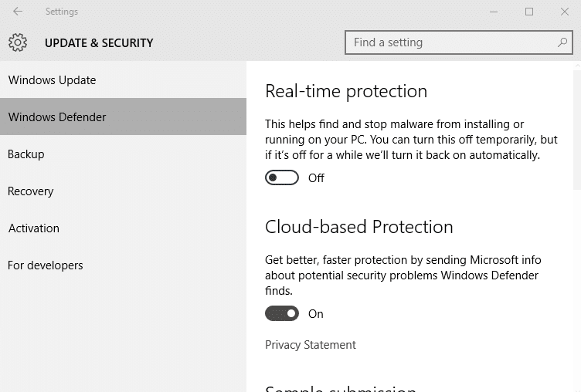
Task: Turn on Real-time protection toggle
Action: pos(282,178)
